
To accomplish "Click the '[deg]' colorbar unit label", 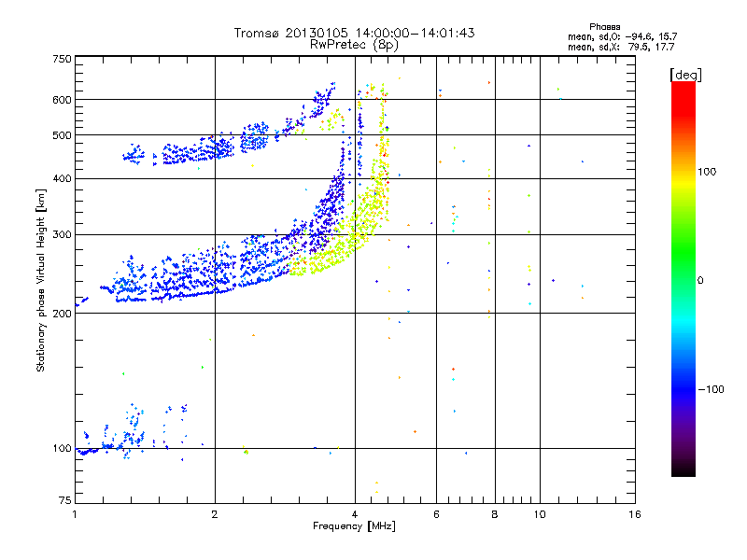I will [685, 75].
